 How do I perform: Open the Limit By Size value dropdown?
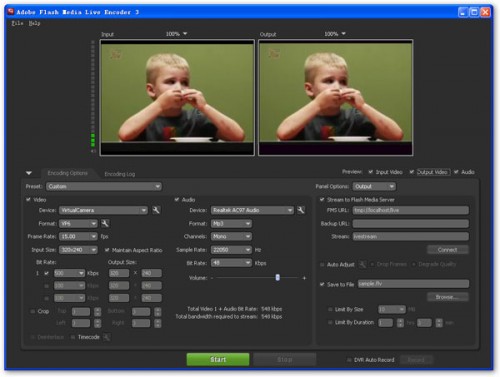pos(392,309)
